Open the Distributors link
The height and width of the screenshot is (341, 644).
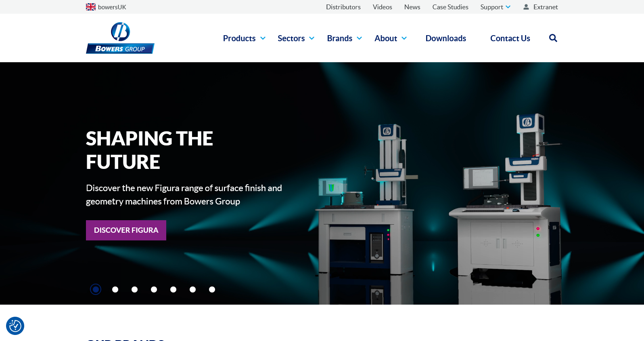point(343,7)
